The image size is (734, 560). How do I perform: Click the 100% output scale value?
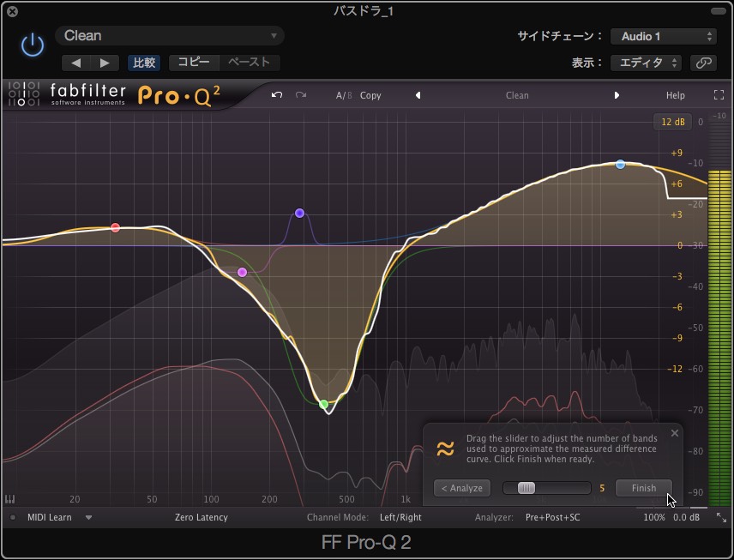point(654,517)
